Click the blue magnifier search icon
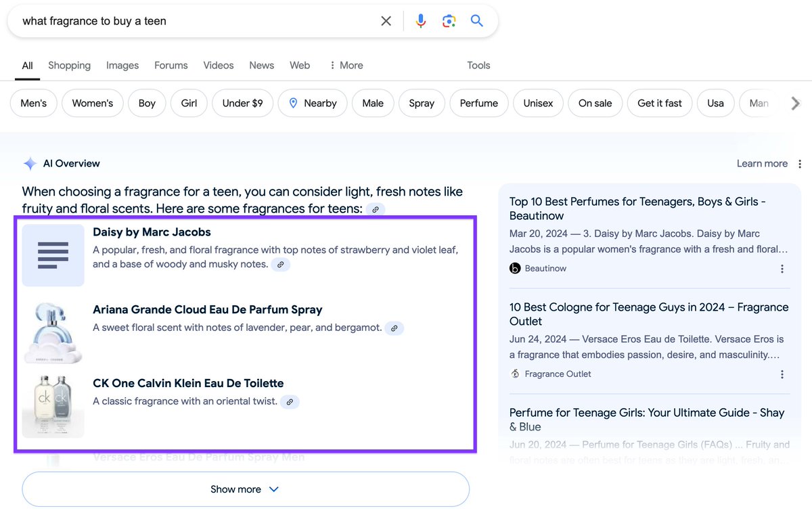This screenshot has height=515, width=812. [477, 21]
